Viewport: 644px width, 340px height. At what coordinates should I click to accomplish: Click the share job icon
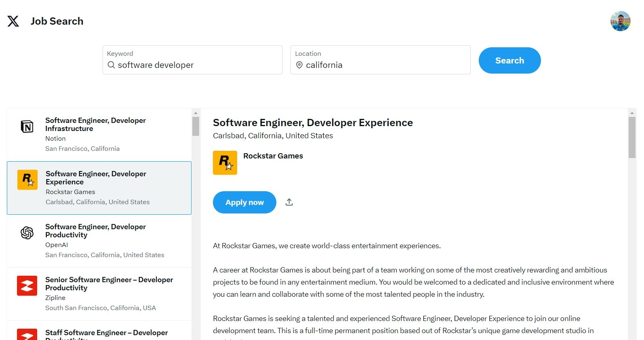point(289,202)
